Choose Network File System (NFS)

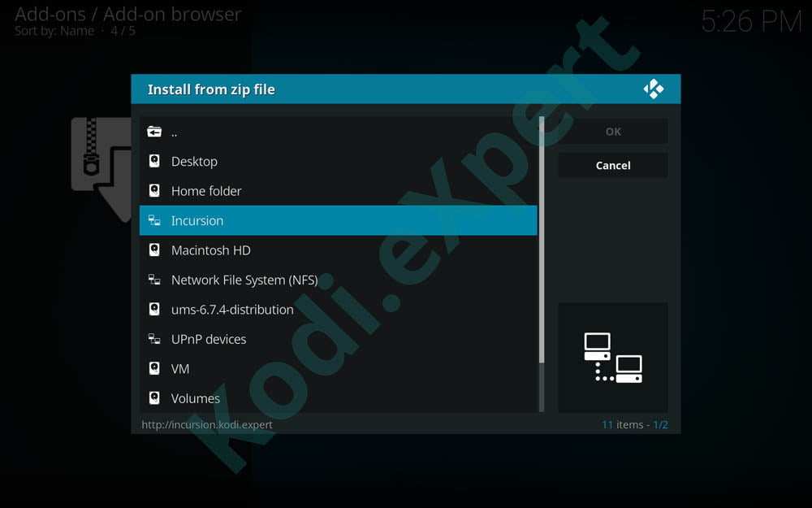click(x=338, y=280)
